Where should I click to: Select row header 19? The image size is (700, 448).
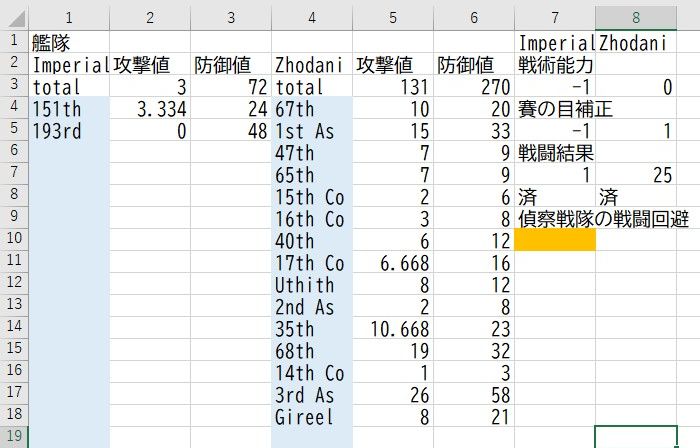coord(14,437)
